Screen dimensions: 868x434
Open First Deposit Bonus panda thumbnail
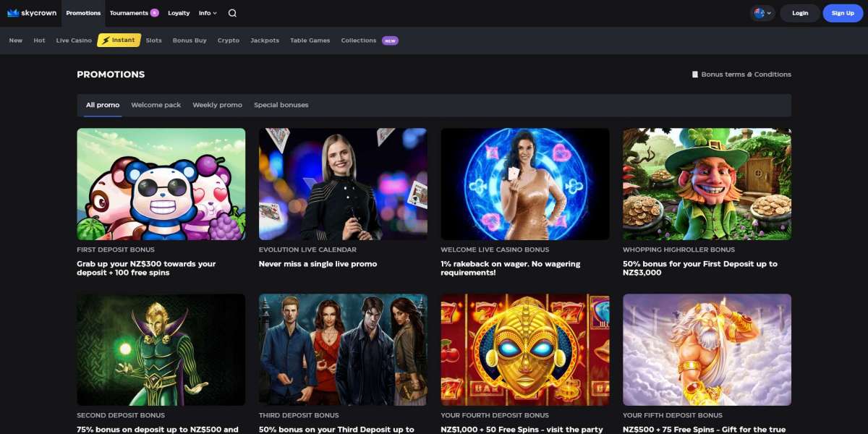coord(161,184)
